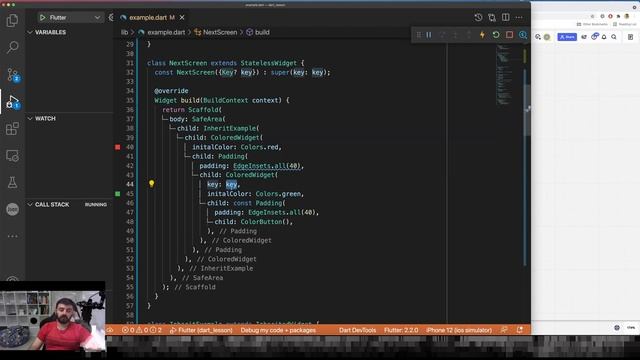Select the code minimap preview
The width and height of the screenshot is (640, 360).
point(504,75)
